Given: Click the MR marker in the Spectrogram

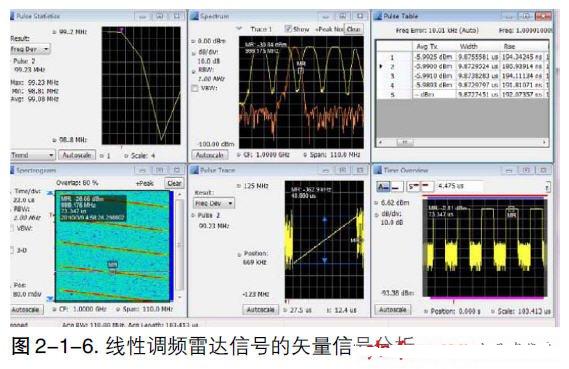Looking at the screenshot, I should 112,265.
